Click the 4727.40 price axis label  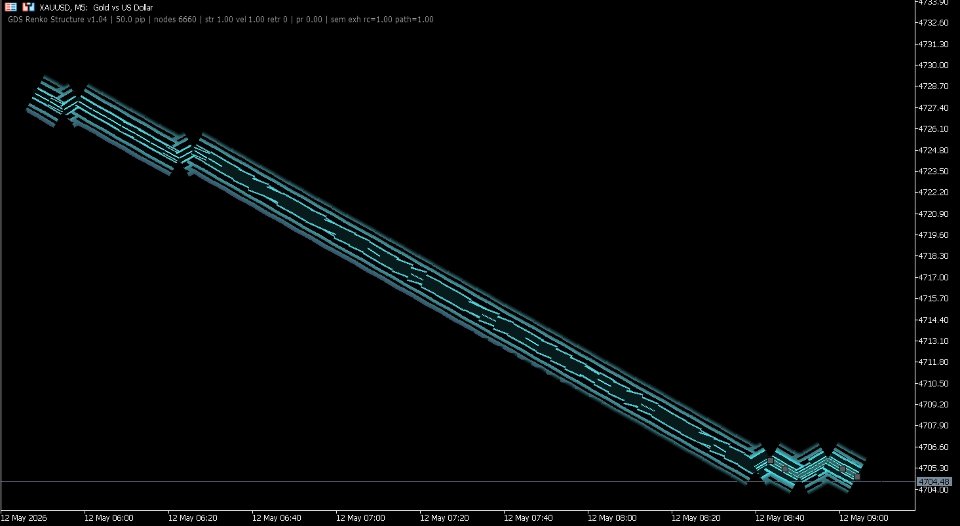pyautogui.click(x=934, y=108)
